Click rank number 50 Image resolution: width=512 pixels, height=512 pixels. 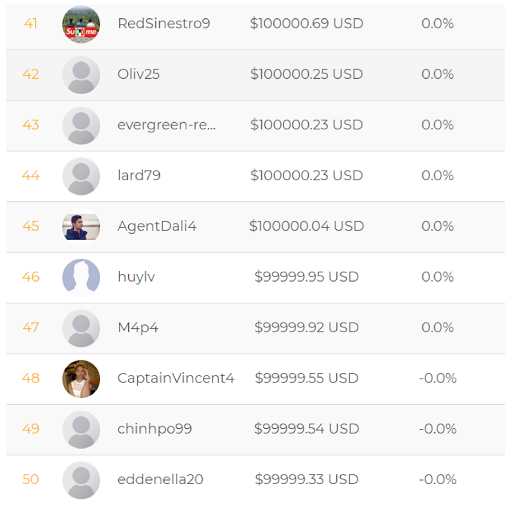pyautogui.click(x=31, y=479)
